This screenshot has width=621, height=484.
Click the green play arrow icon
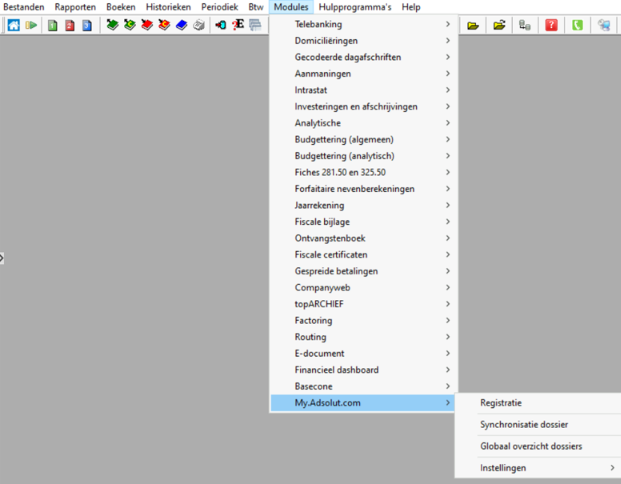(32, 25)
